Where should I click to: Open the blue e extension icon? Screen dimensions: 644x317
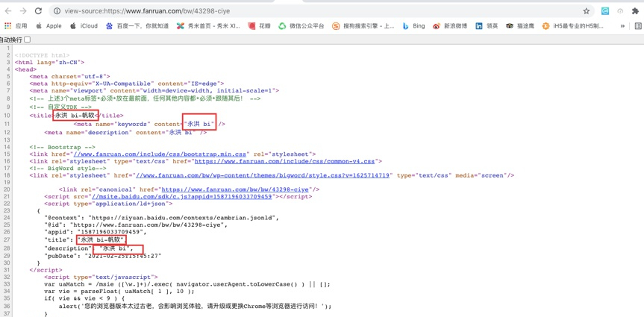(x=605, y=11)
